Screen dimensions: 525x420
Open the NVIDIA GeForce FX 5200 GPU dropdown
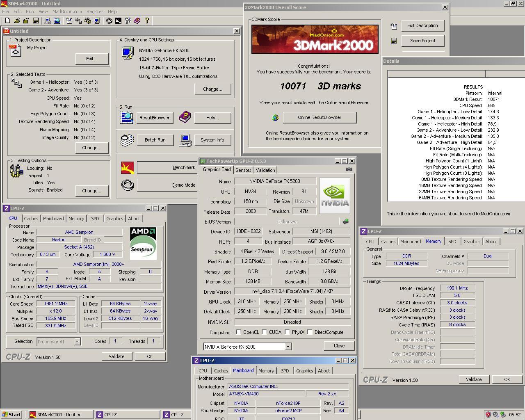[288, 347]
